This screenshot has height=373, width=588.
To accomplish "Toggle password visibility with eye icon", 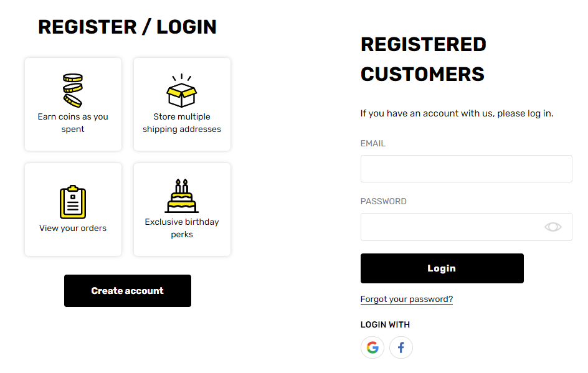I will 552,227.
